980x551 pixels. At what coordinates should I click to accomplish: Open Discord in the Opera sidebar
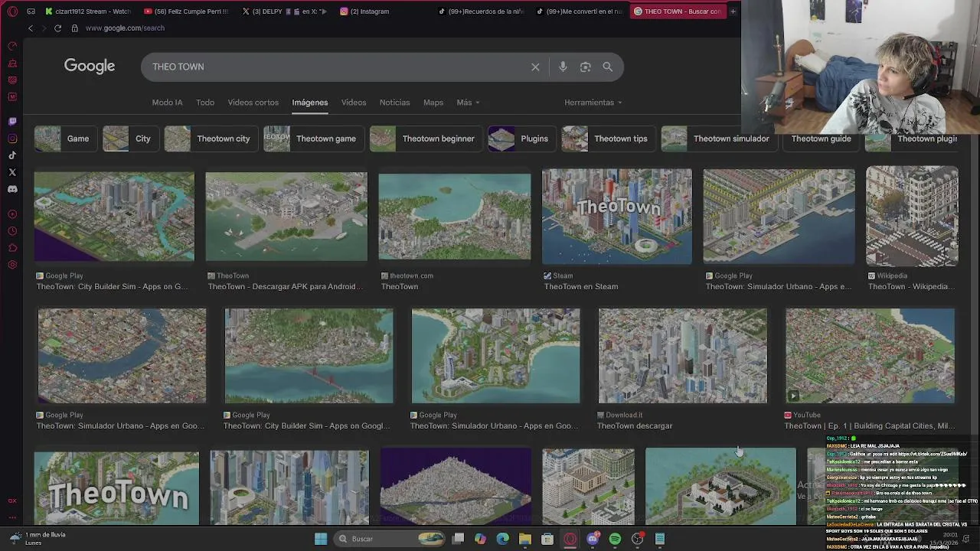12,189
